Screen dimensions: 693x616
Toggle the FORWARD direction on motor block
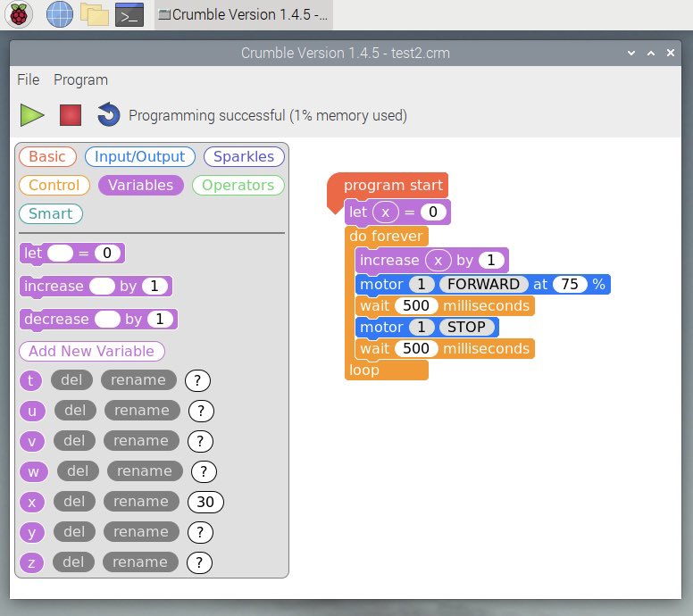483,284
